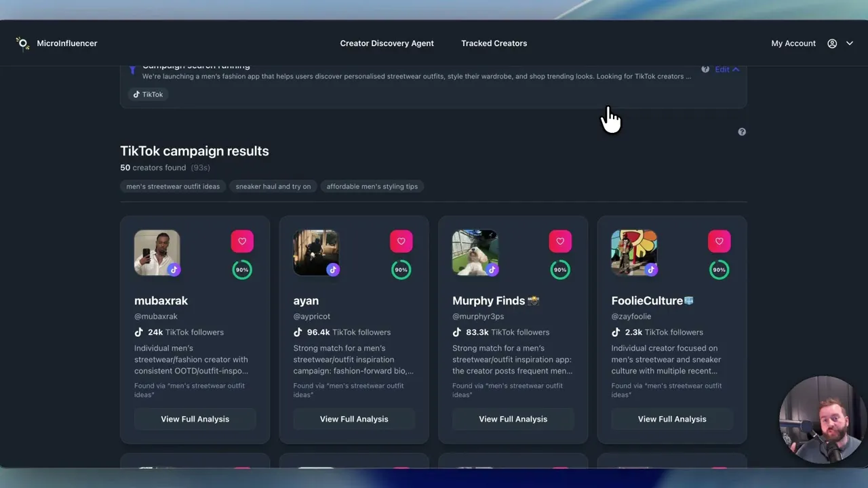Click TikTok badge on mubaxrak's avatar
Viewport: 868px width, 488px height.
coord(174,269)
